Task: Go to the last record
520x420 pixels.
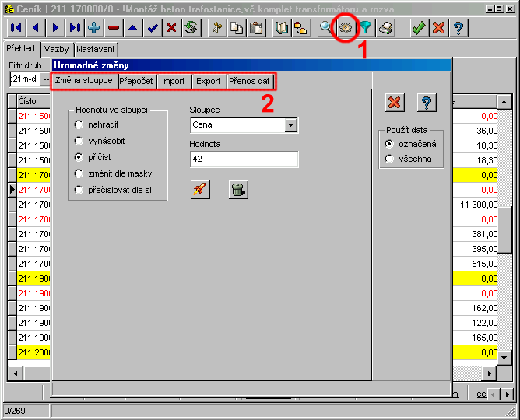Action: click(x=75, y=27)
